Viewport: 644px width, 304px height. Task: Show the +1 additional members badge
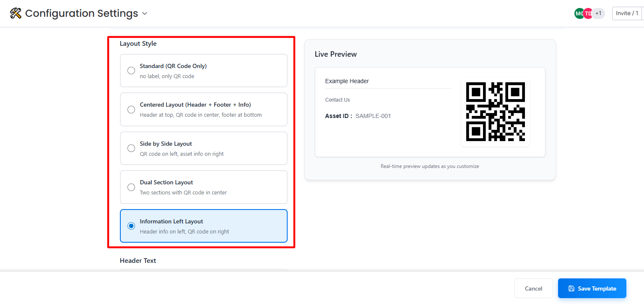tap(598, 13)
